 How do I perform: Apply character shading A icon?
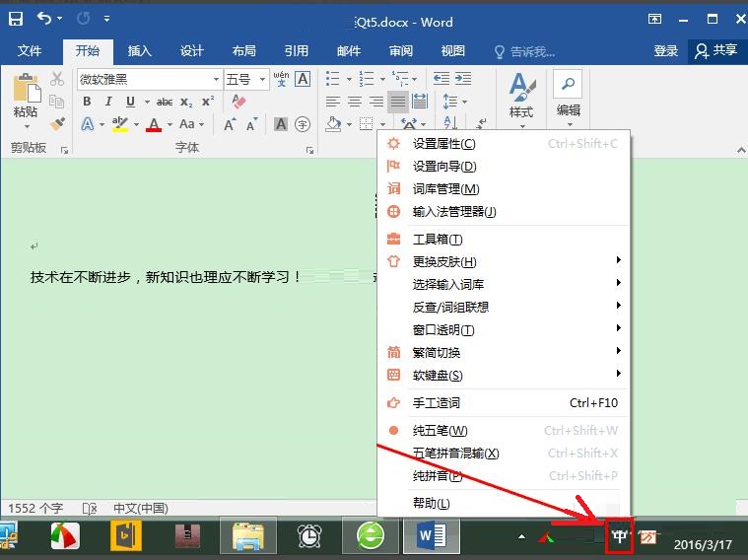click(x=281, y=124)
